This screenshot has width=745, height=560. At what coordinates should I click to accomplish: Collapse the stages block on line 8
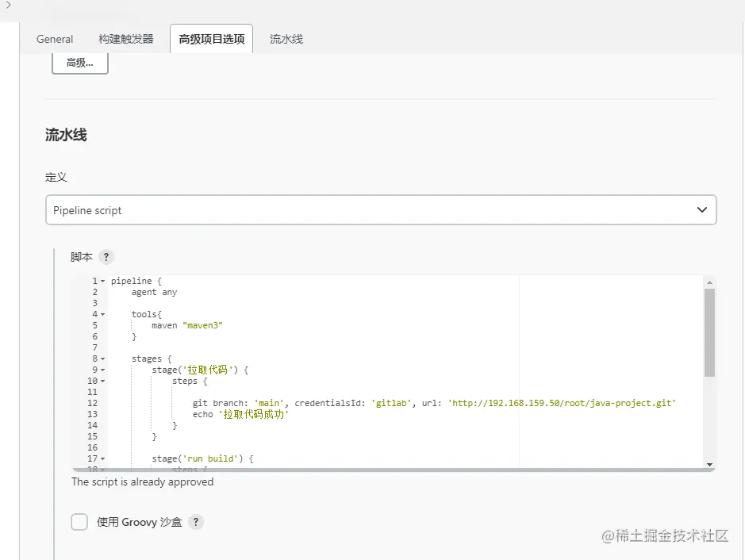coord(102,359)
